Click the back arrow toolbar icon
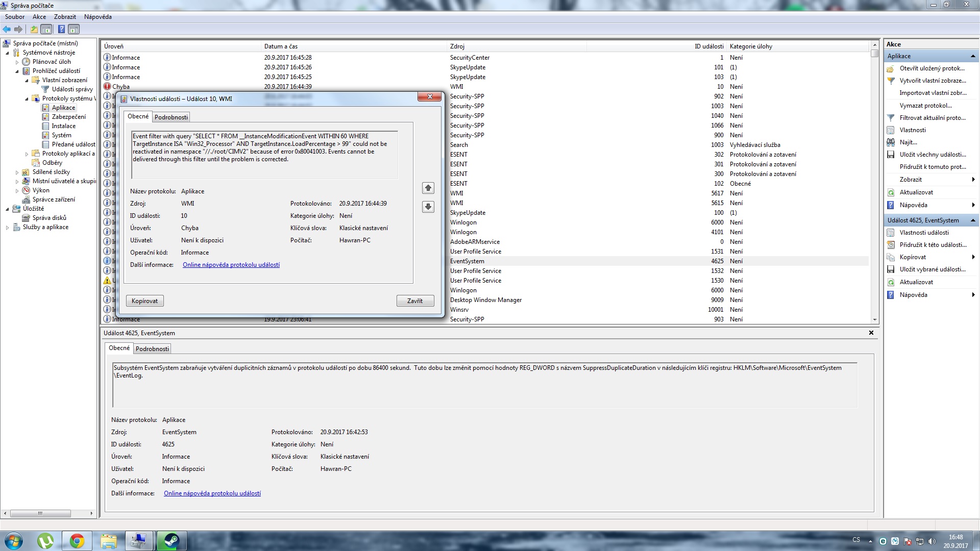 [7, 29]
